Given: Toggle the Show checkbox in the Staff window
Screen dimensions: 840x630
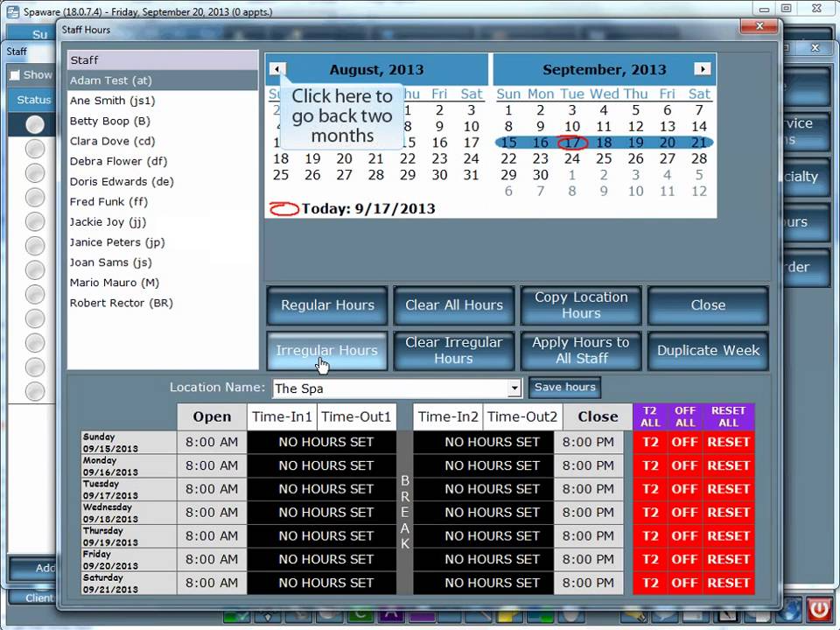Looking at the screenshot, I should (x=16, y=75).
